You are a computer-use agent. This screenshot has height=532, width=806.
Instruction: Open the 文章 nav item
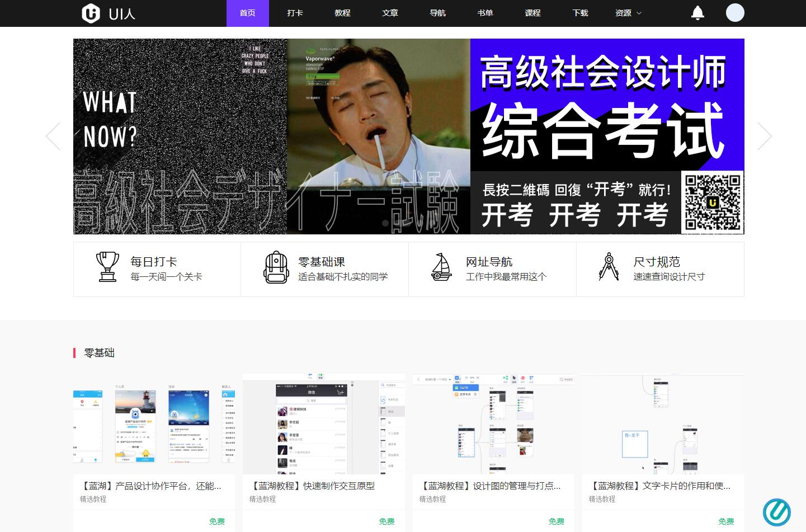pyautogui.click(x=390, y=13)
